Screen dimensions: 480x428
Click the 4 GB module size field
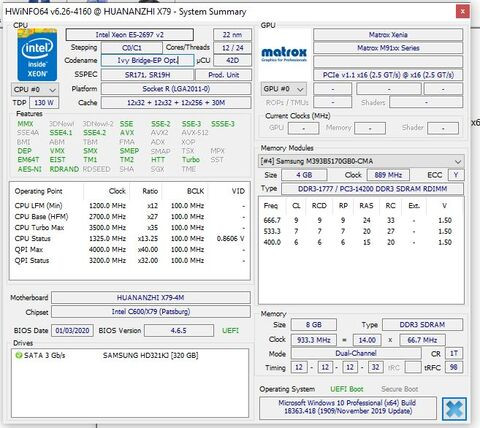(304, 175)
